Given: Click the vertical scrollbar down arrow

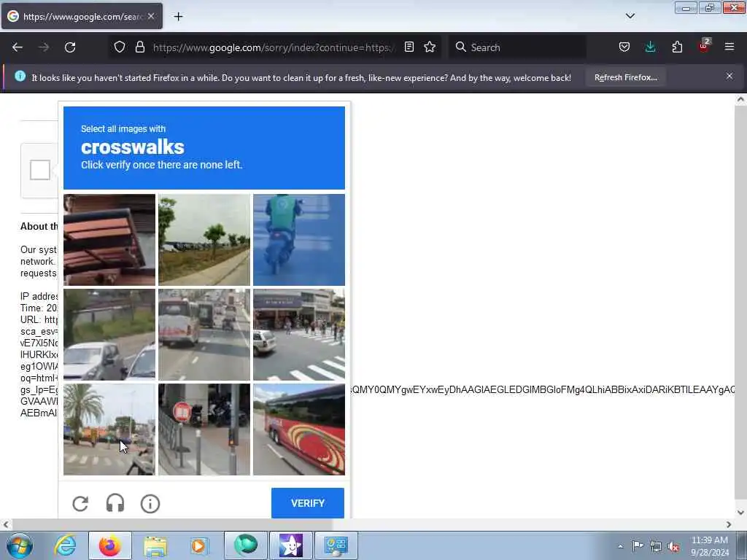Looking at the screenshot, I should [x=740, y=513].
